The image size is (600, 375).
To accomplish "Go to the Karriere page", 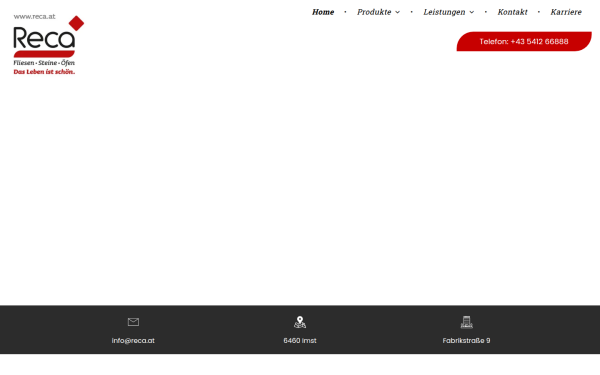I will tap(566, 12).
